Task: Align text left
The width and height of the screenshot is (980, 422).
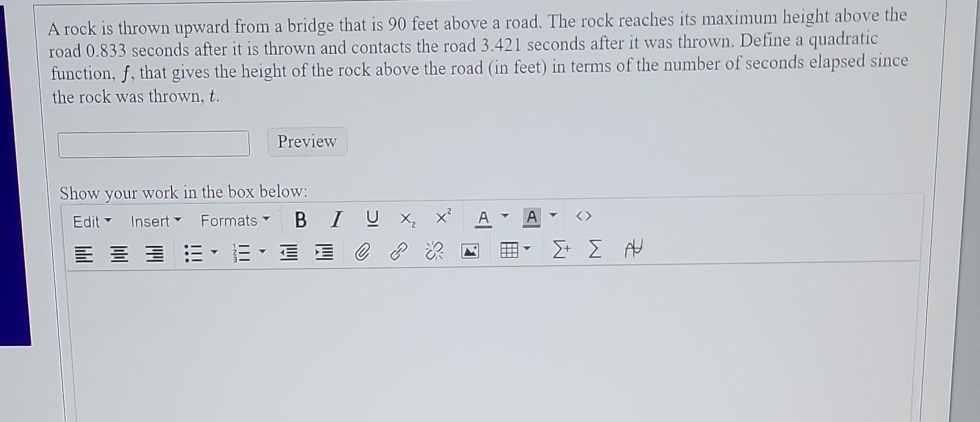Action: (83, 254)
